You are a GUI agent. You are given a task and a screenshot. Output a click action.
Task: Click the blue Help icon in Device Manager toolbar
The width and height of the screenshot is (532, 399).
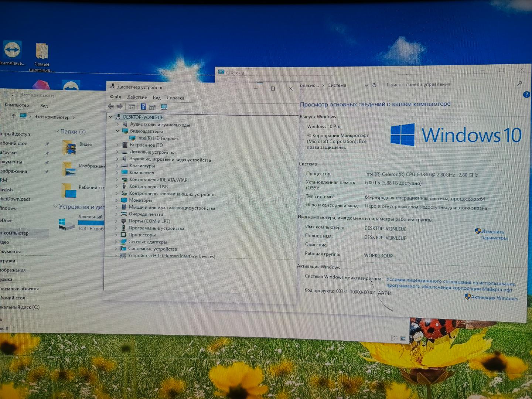point(143,107)
